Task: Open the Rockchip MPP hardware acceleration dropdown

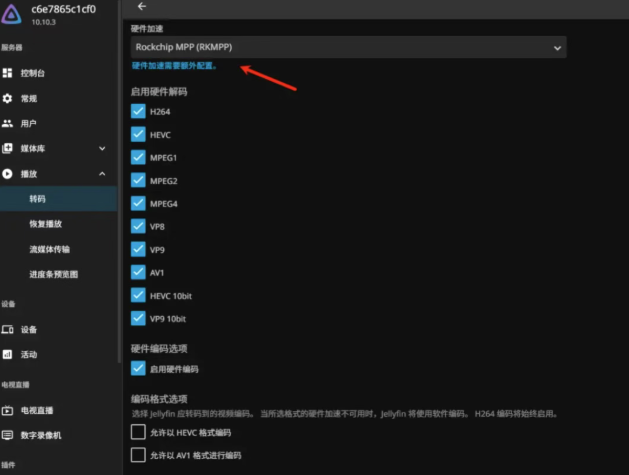Action: point(348,47)
